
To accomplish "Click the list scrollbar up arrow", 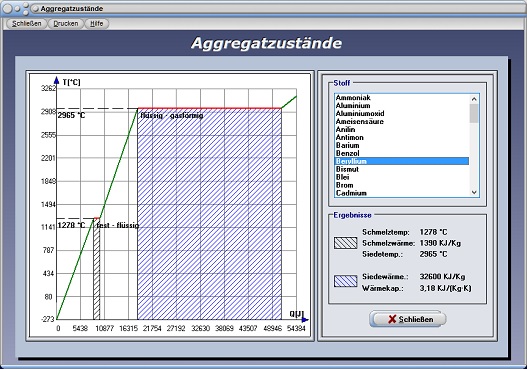I will (474, 99).
